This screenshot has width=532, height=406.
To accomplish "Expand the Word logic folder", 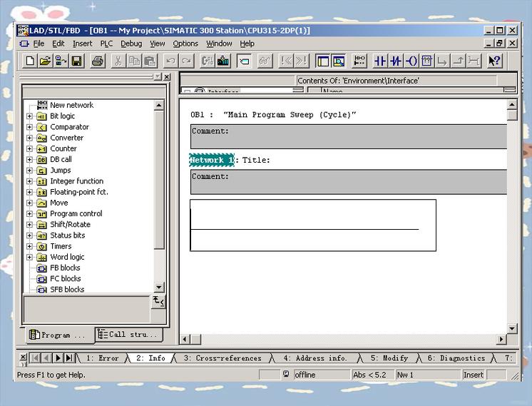I will click(29, 258).
